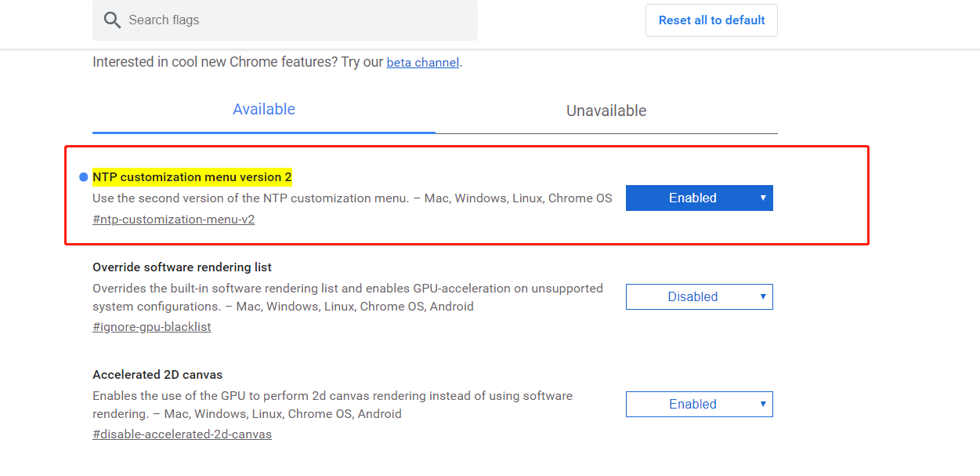Click Reset all to default button
The width and height of the screenshot is (980, 476).
pos(711,20)
